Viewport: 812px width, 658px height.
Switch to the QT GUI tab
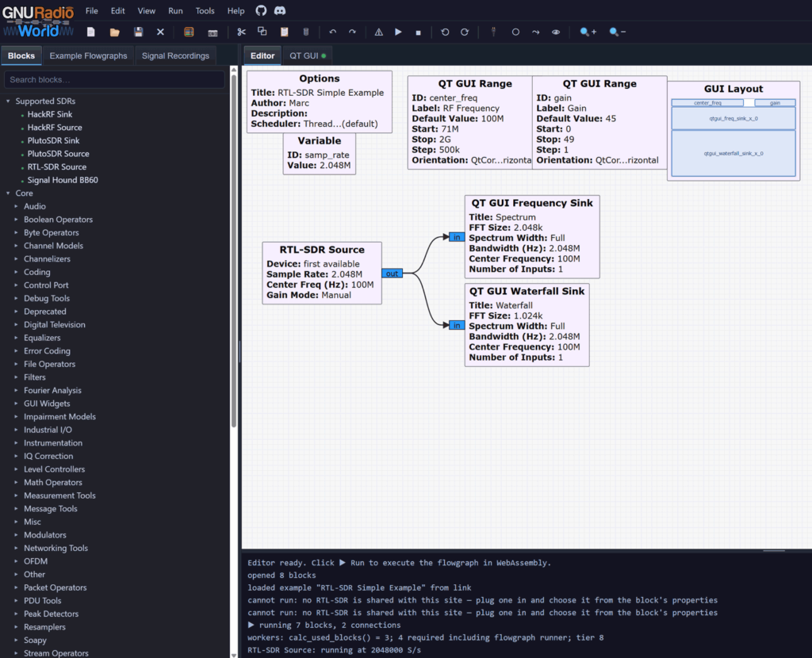click(x=308, y=55)
